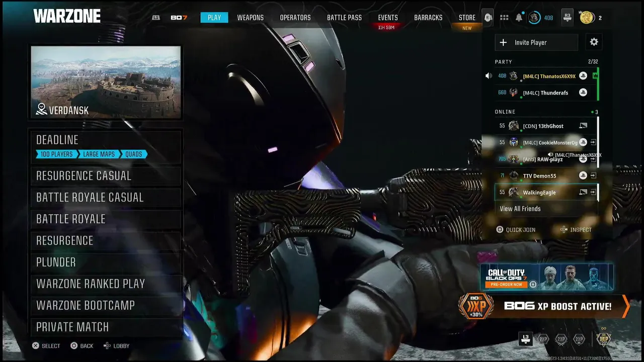
Task: Click the join arrow icon for CookieMonsterOg
Action: click(x=593, y=142)
